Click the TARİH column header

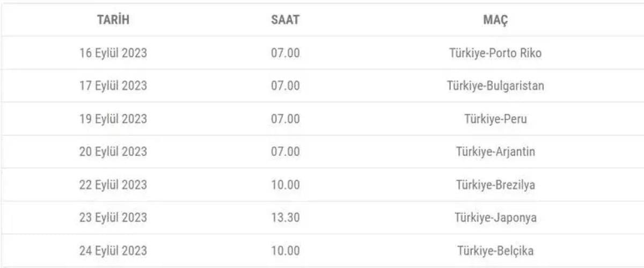[x=113, y=20]
